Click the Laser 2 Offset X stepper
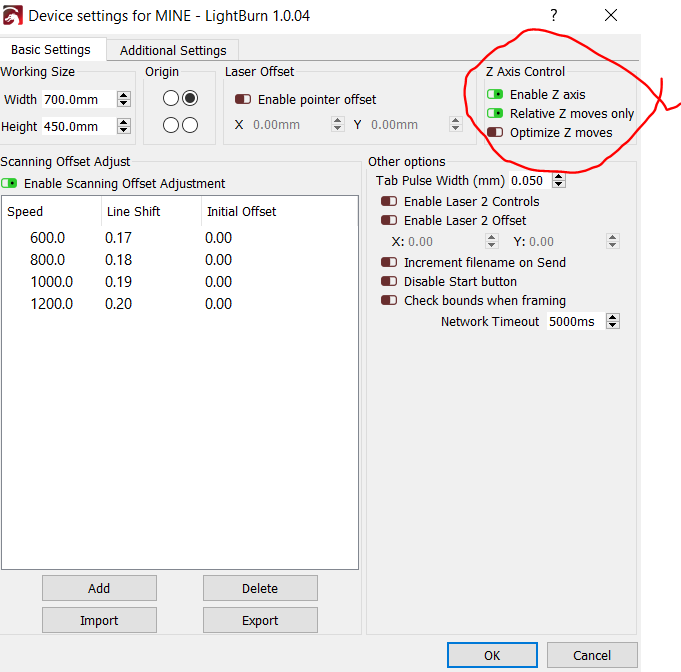The image size is (681, 672). [x=492, y=241]
